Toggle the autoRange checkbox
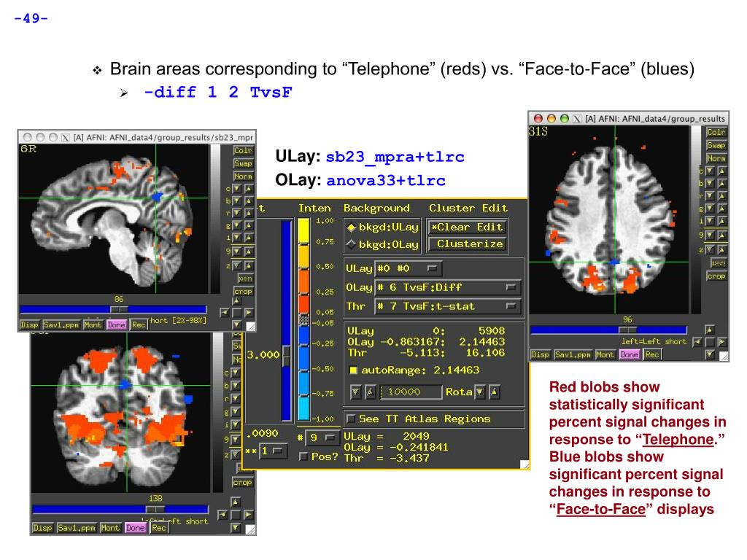Viewport: 747px width, 560px height. pyautogui.click(x=354, y=370)
